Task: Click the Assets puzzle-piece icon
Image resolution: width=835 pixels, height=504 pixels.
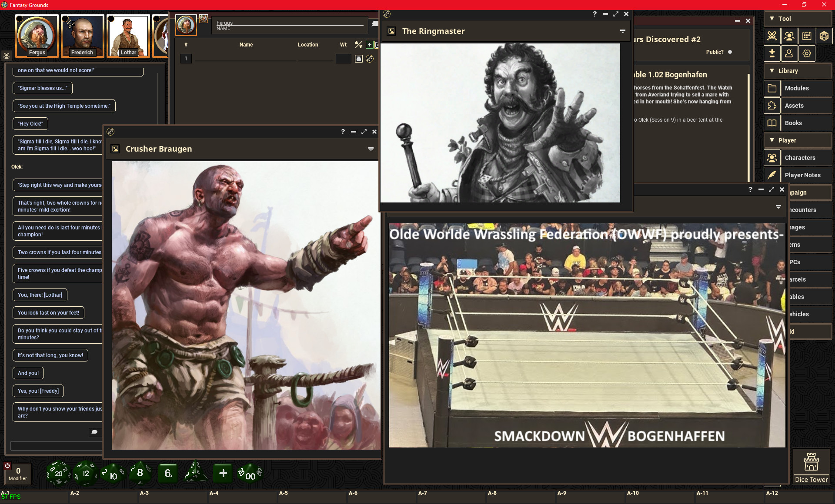Action: coord(772,106)
